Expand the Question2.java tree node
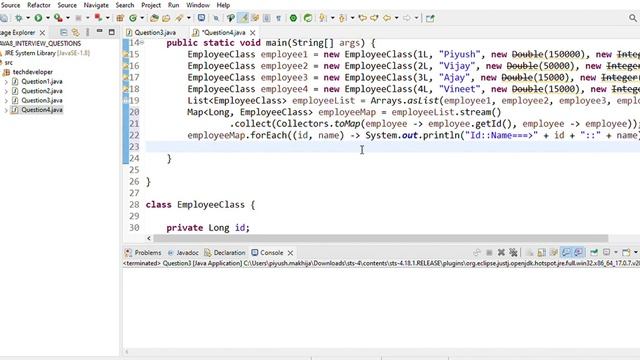This screenshot has height=360, width=640. pyautogui.click(x=6, y=91)
